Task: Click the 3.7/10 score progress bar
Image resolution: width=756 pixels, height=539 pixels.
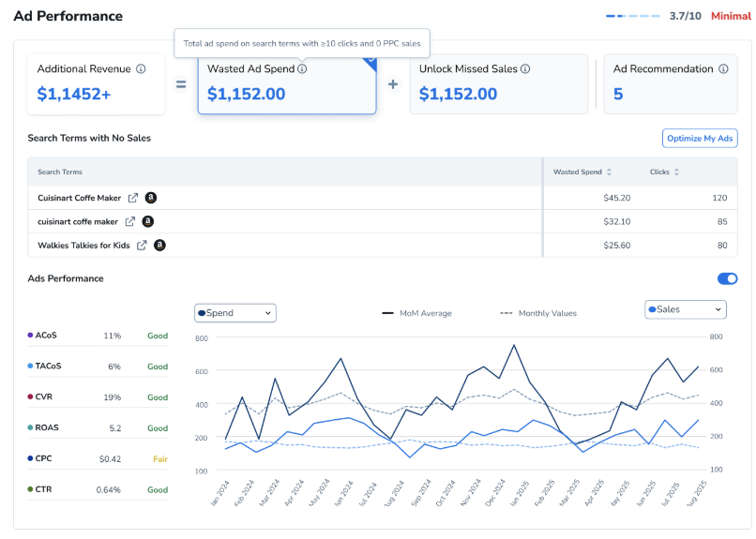Action: [633, 16]
